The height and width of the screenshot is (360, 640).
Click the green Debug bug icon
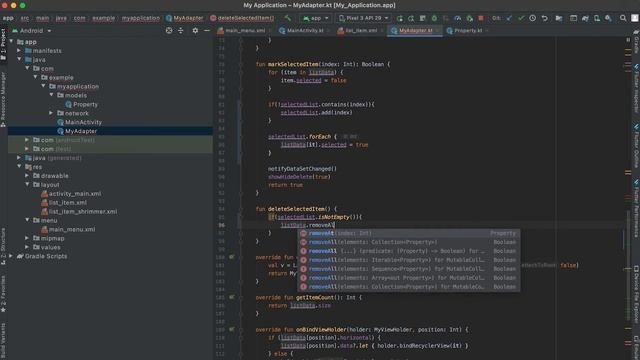(434, 18)
